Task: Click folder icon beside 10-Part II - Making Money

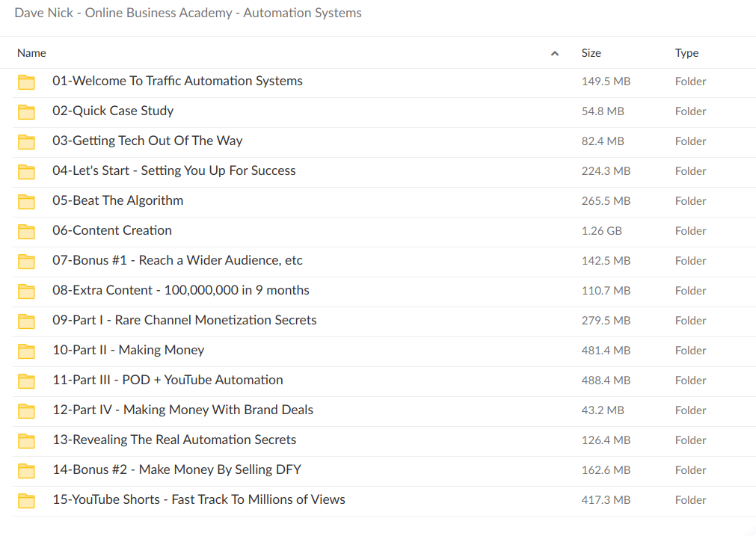Action: tap(27, 351)
